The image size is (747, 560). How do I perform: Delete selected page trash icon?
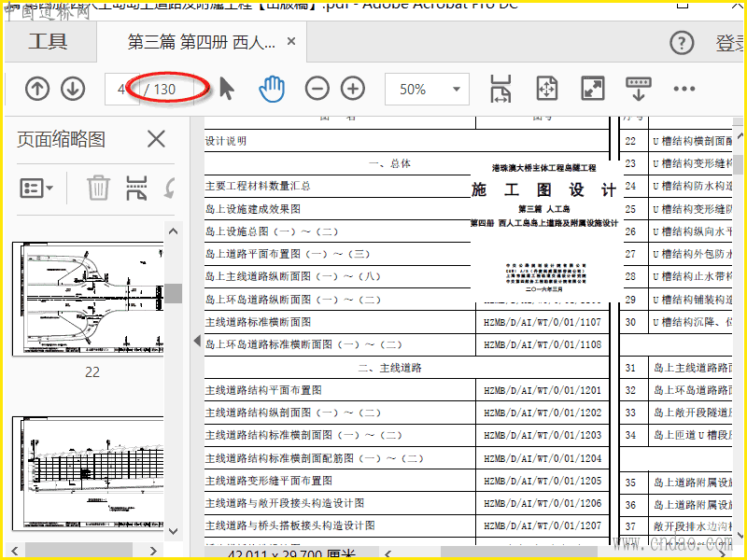pos(98,188)
